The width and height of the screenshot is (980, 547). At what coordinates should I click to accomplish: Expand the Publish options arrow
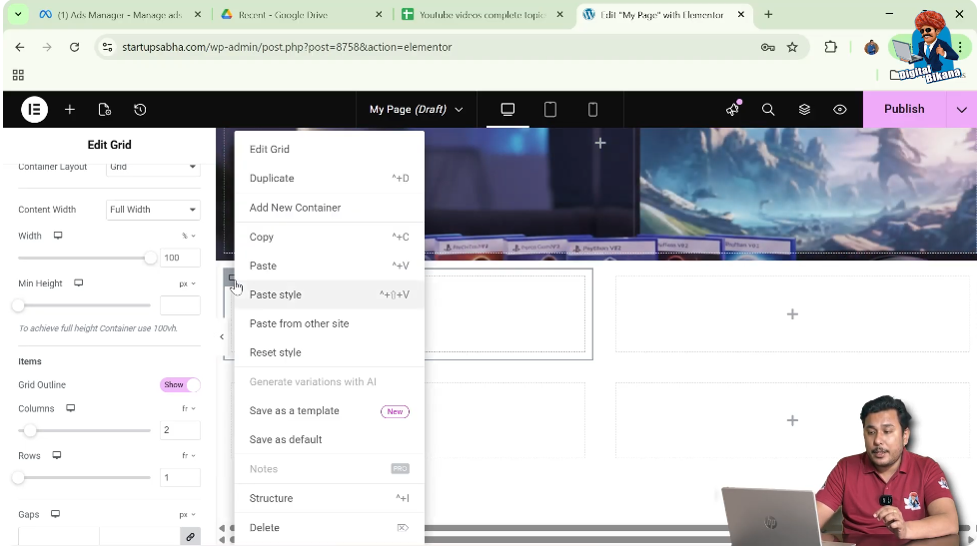pos(961,110)
